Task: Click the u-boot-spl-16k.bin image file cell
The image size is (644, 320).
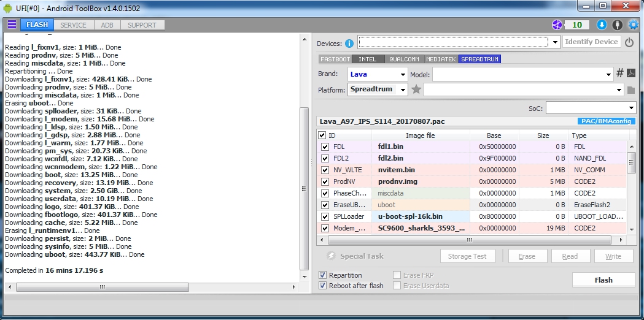Action: (421, 216)
